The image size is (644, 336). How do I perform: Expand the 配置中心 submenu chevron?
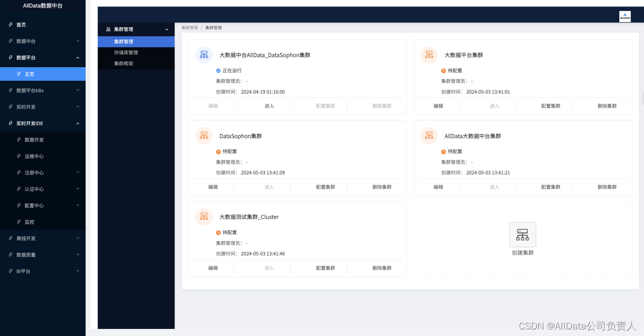coord(77,206)
